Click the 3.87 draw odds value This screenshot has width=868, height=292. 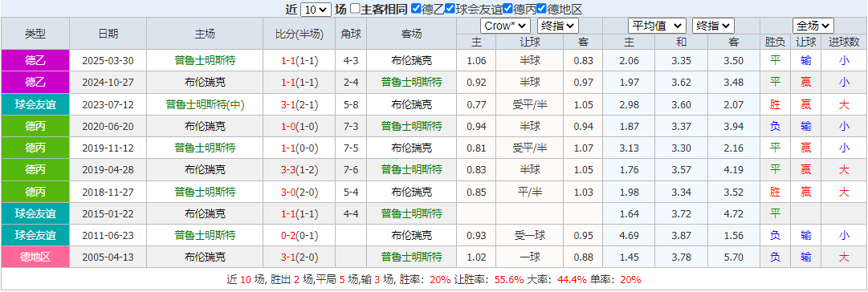click(682, 236)
